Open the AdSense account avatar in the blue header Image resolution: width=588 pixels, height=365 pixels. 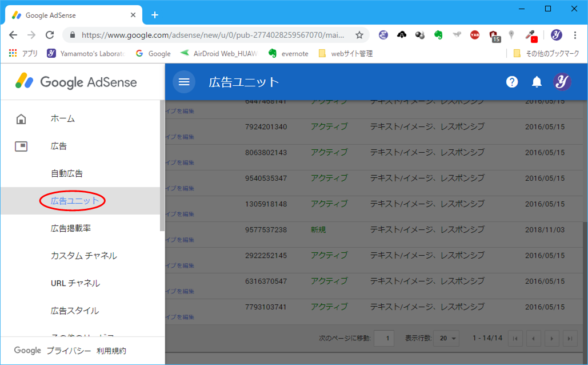[x=562, y=82]
